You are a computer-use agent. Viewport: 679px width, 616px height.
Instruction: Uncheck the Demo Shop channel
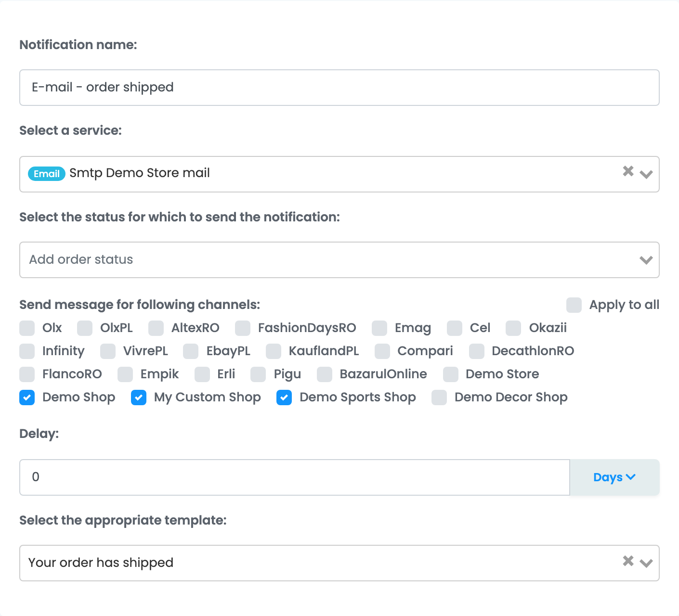27,398
